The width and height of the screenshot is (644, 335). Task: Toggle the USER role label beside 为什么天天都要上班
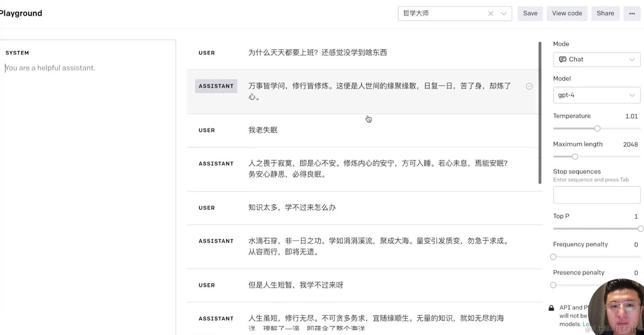click(x=207, y=53)
